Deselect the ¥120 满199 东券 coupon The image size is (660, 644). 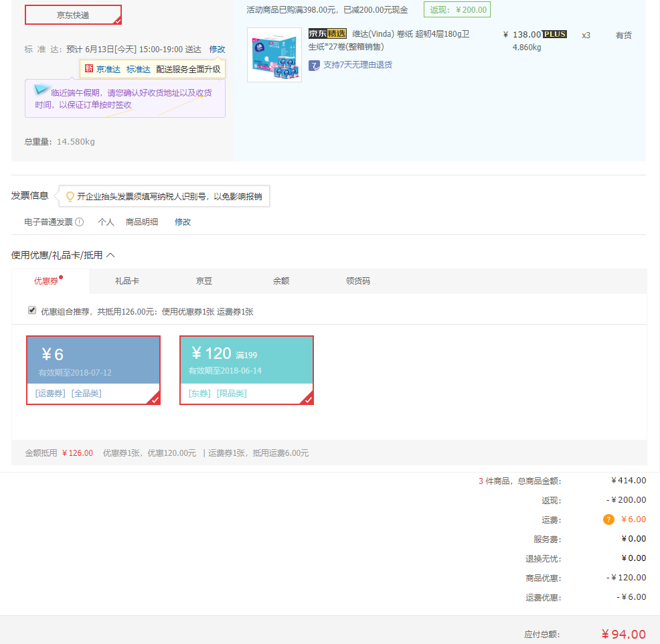coord(246,370)
